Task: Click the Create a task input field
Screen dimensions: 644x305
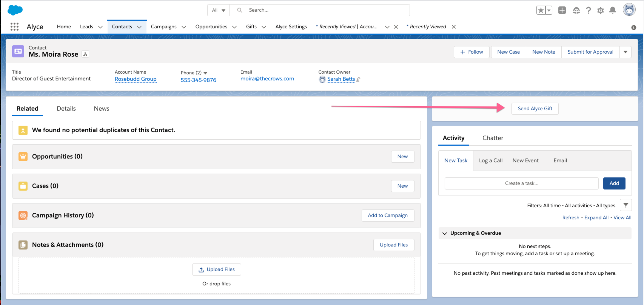Action: [x=522, y=183]
